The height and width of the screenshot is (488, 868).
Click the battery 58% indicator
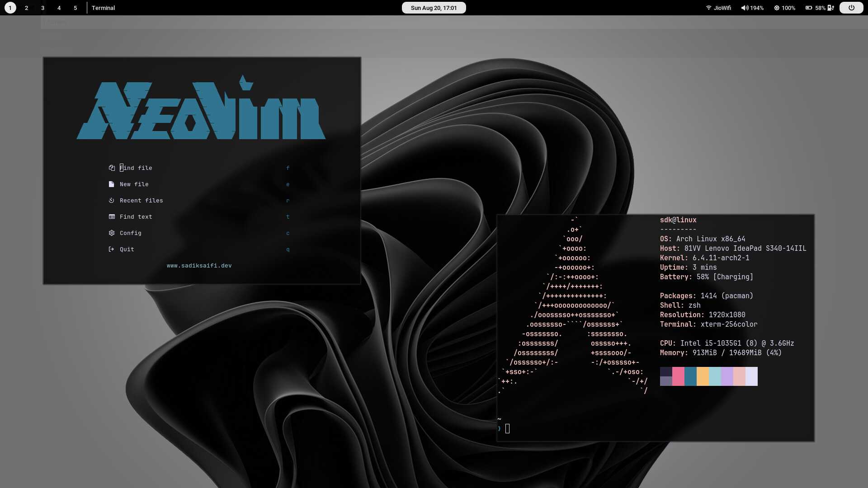[819, 8]
